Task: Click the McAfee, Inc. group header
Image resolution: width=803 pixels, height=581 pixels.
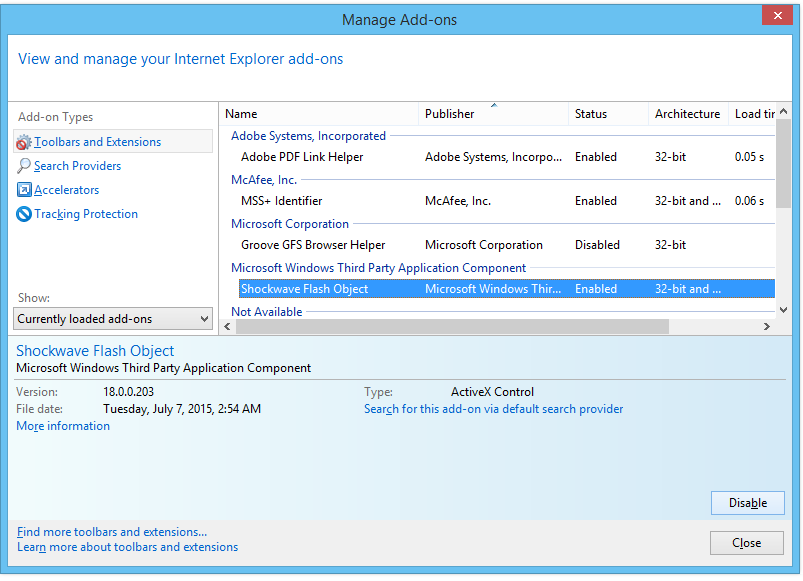Action: [x=264, y=180]
